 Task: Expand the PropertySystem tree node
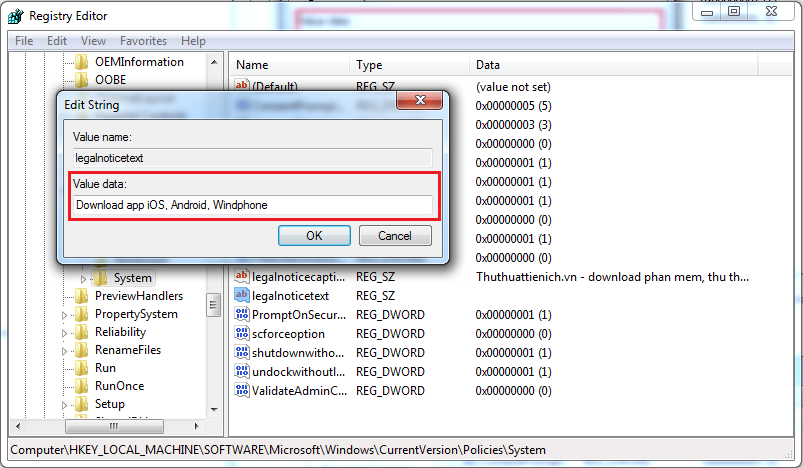pos(66,315)
